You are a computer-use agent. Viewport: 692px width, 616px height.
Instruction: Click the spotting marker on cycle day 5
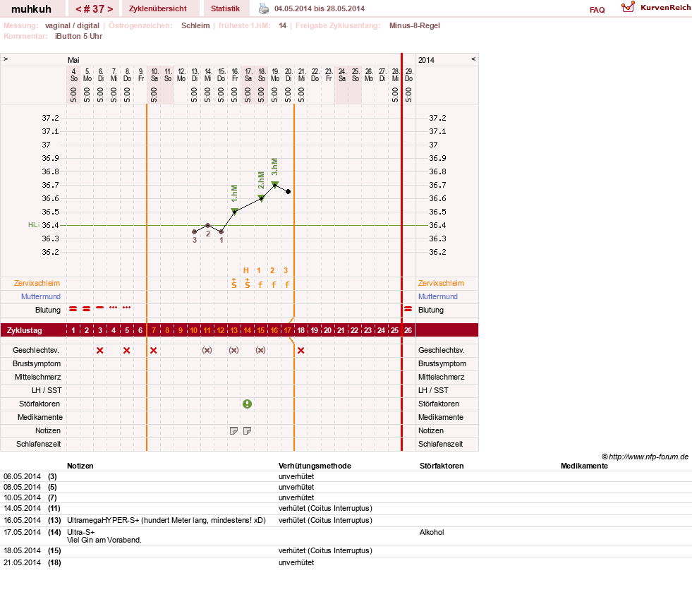tap(127, 308)
